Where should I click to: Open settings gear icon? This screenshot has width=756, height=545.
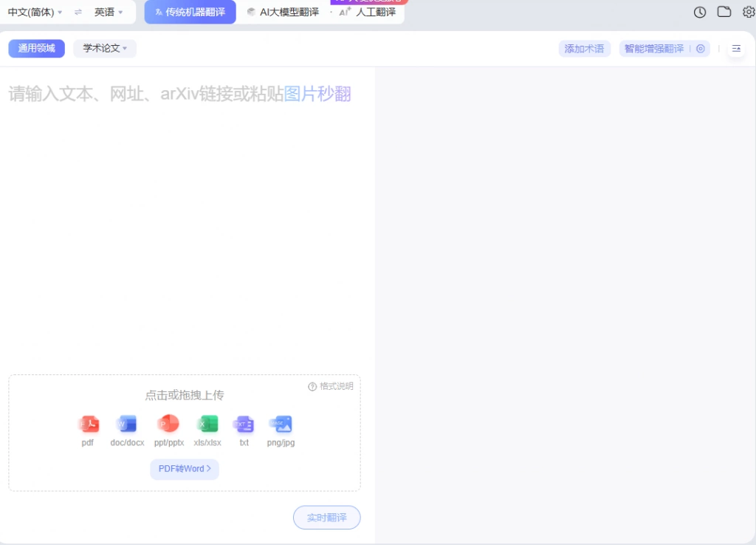(x=749, y=12)
